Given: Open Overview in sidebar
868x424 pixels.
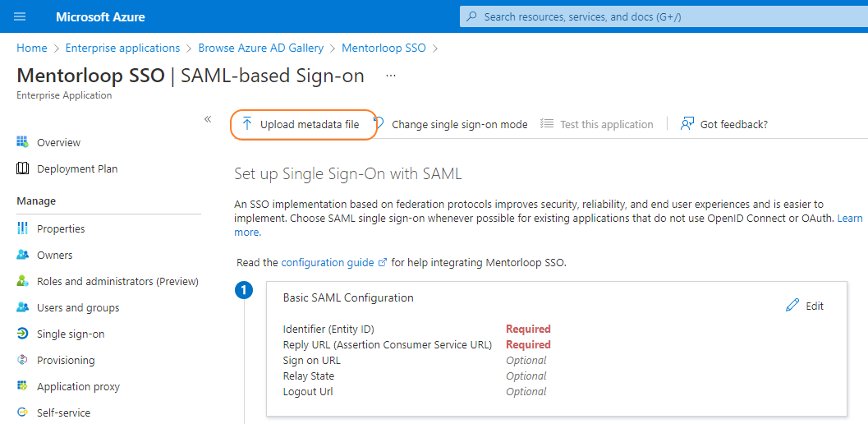Looking at the screenshot, I should pyautogui.click(x=58, y=142).
